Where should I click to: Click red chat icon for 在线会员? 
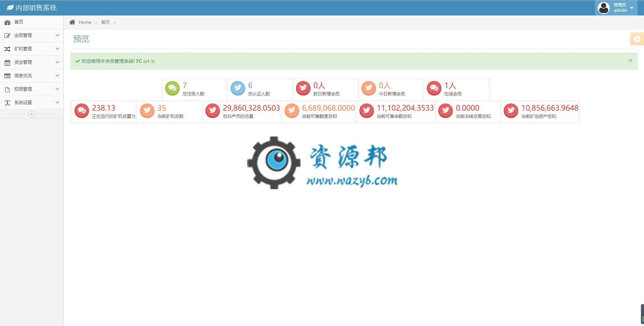pos(434,88)
